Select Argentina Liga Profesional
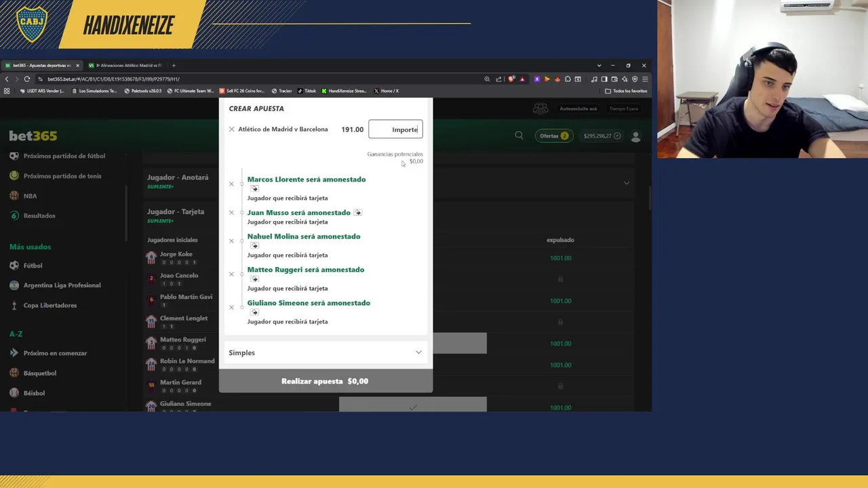Viewport: 868px width, 488px height. coord(62,285)
